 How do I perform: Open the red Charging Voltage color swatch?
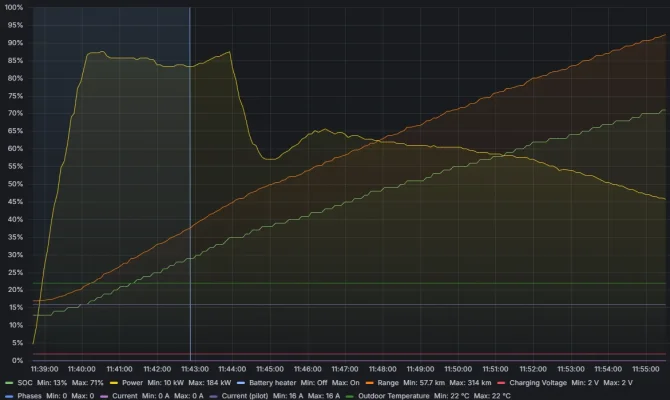point(501,383)
